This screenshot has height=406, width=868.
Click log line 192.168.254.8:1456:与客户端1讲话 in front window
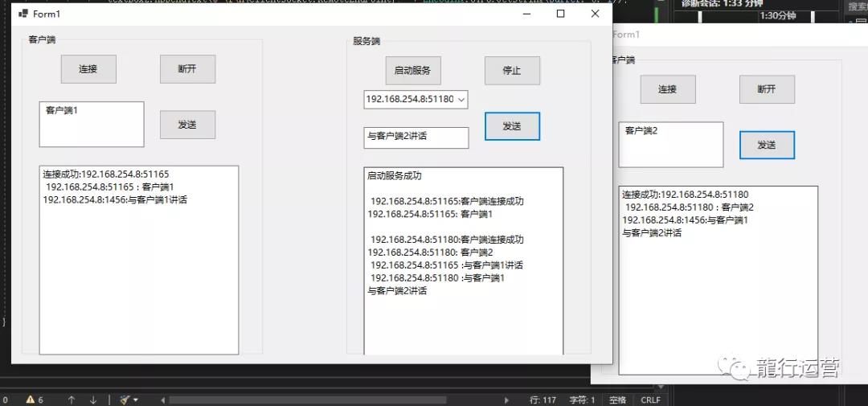click(x=115, y=200)
